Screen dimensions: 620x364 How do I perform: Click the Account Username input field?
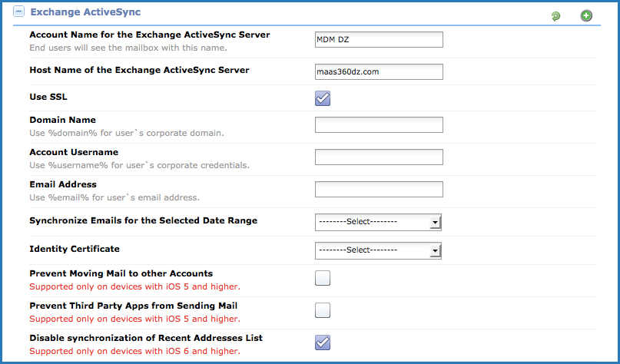(379, 157)
